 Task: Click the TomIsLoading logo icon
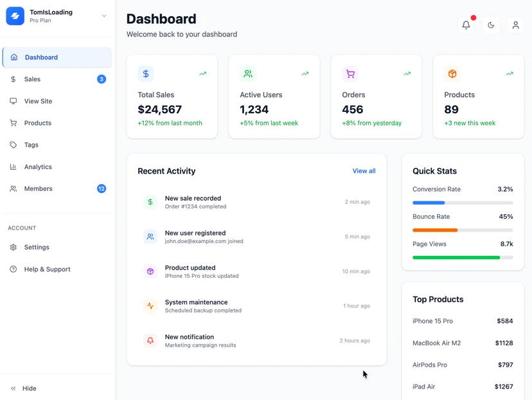15,16
